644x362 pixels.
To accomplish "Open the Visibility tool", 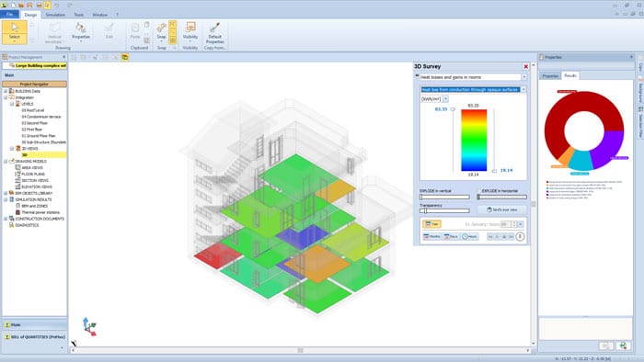I will click(190, 32).
